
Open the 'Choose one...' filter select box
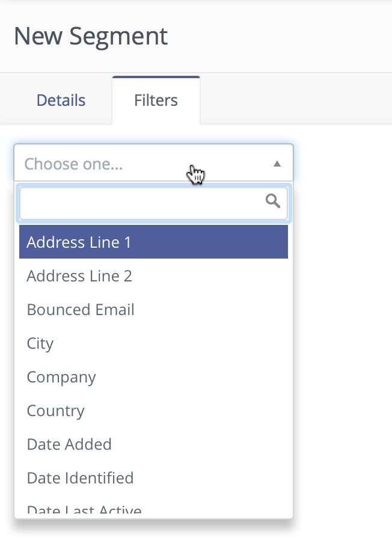pos(144,164)
